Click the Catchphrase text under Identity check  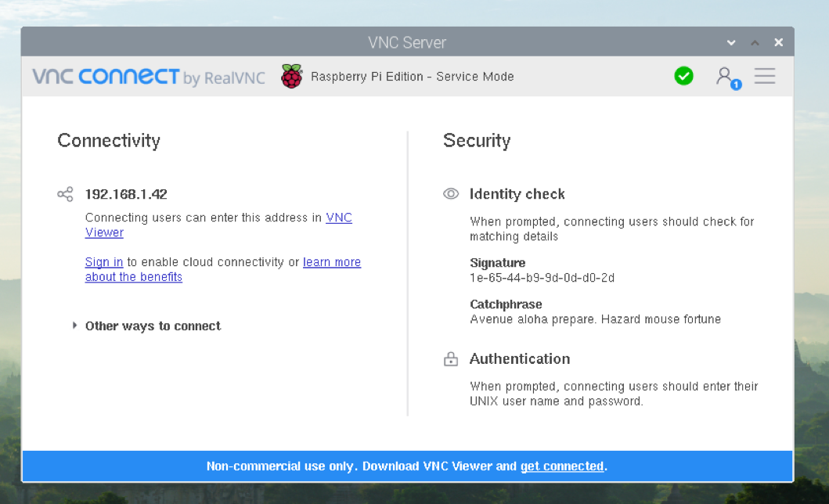click(x=593, y=319)
